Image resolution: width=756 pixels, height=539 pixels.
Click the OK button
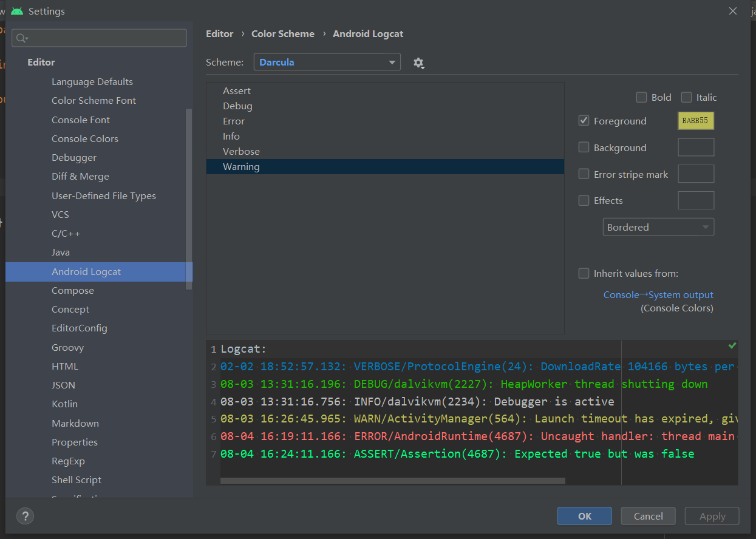(584, 516)
